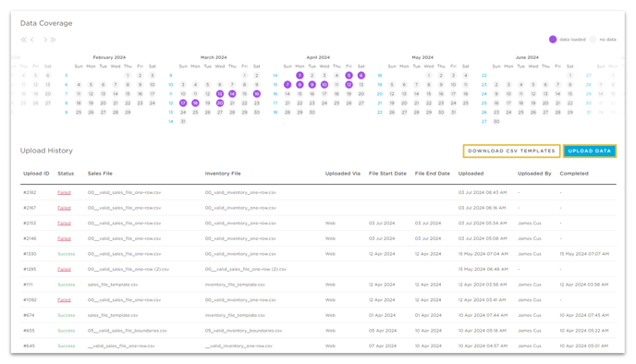636x364 pixels.
Task: Jump forward with the double-right arrow
Action: pyautogui.click(x=53, y=40)
